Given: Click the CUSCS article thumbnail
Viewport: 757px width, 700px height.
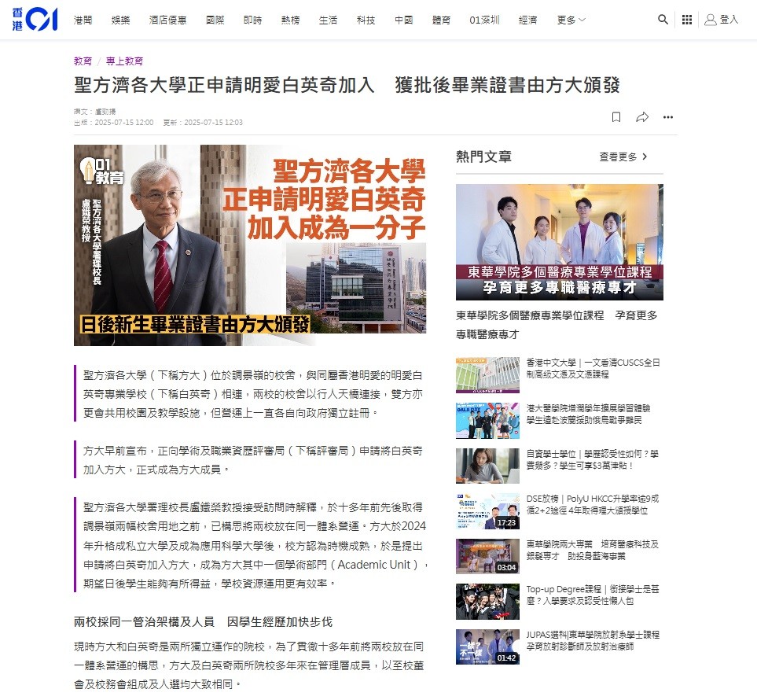Looking at the screenshot, I should point(487,375).
